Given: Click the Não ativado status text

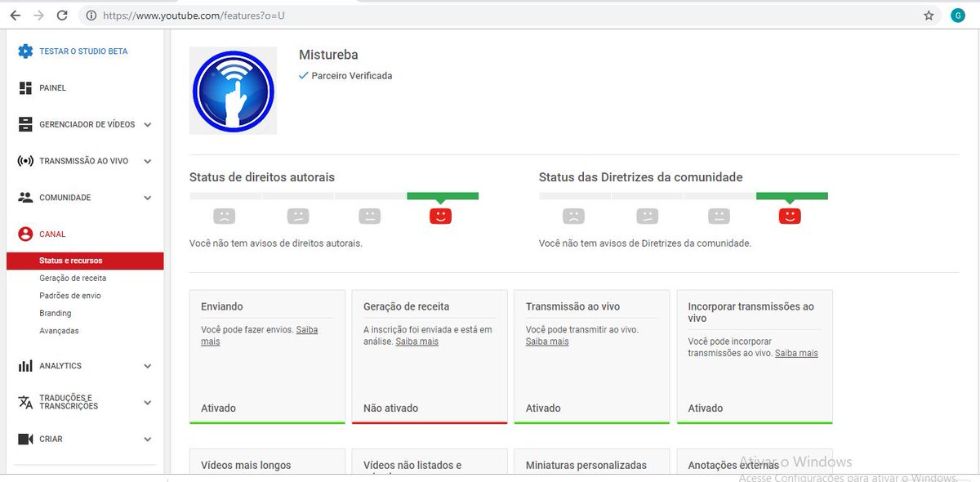Looking at the screenshot, I should click(x=390, y=408).
